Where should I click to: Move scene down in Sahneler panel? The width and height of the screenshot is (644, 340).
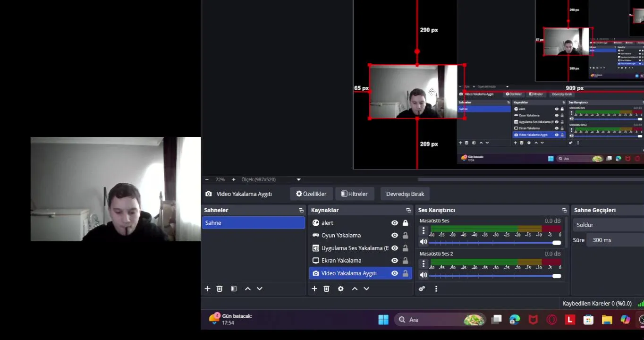coord(259,289)
